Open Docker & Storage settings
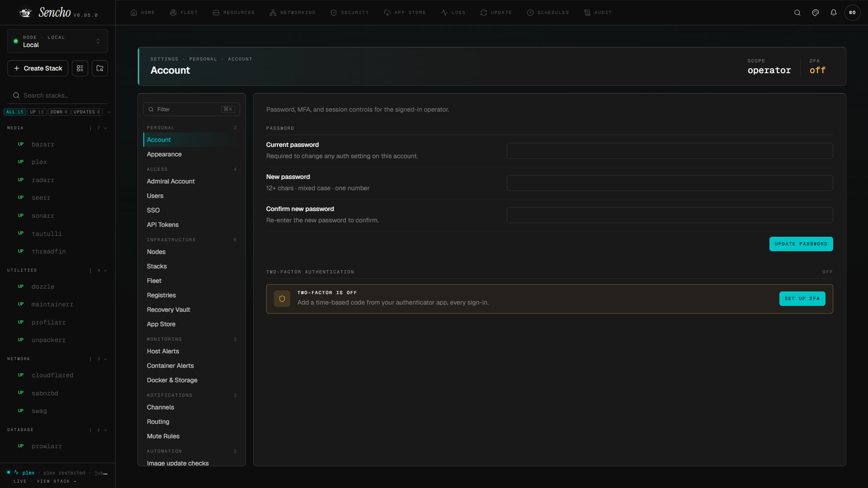This screenshot has width=868, height=488. tap(191, 380)
